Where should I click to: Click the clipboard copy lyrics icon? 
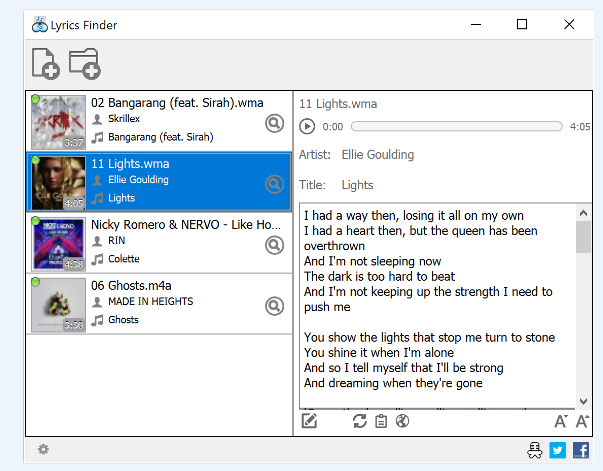(381, 421)
